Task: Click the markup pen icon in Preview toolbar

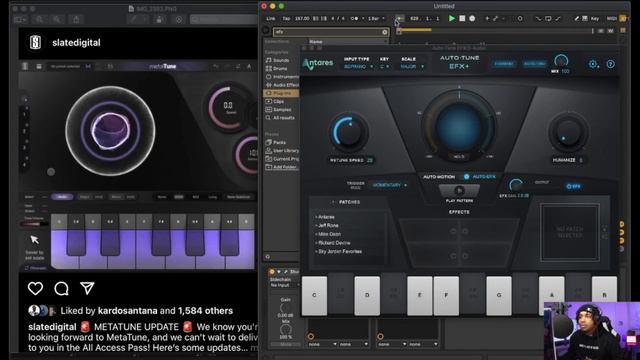Action: (x=133, y=19)
